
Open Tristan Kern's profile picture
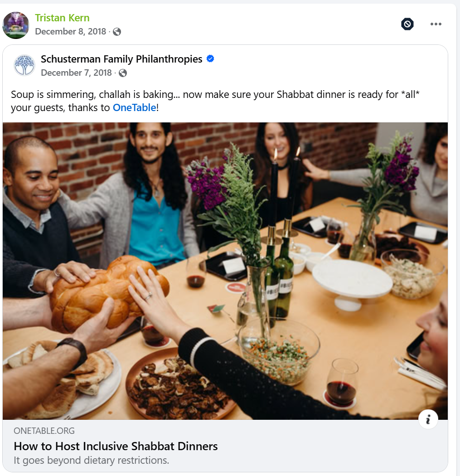16,25
